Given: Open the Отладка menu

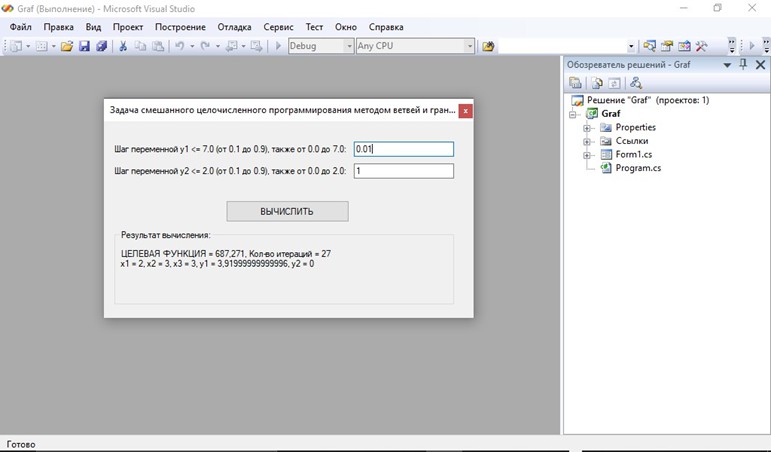Looking at the screenshot, I should click(x=235, y=27).
